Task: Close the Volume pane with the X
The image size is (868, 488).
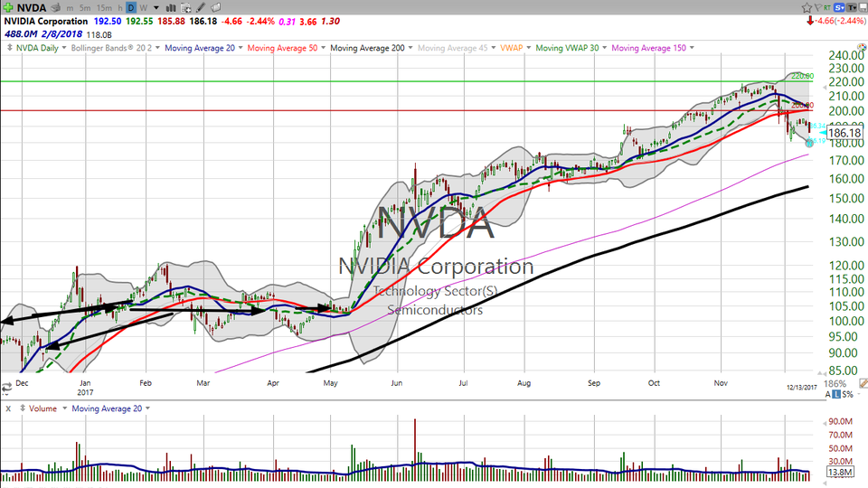Action: (8, 408)
